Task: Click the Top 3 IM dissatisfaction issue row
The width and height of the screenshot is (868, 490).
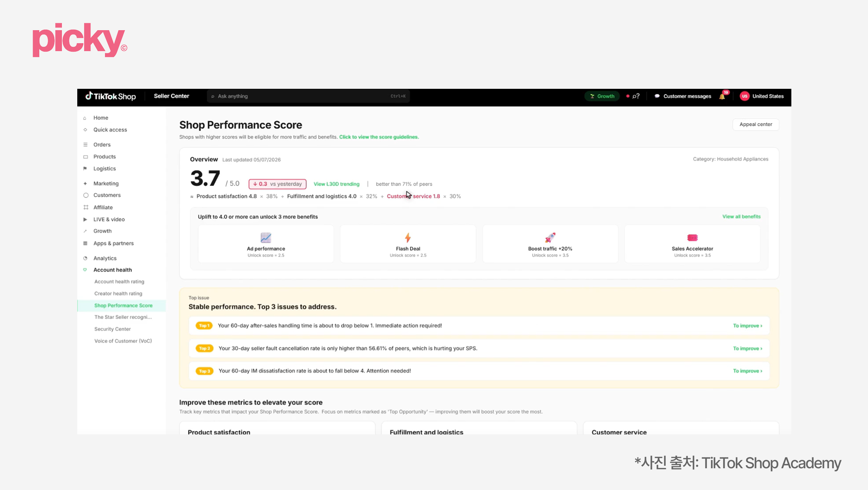Action: click(479, 371)
